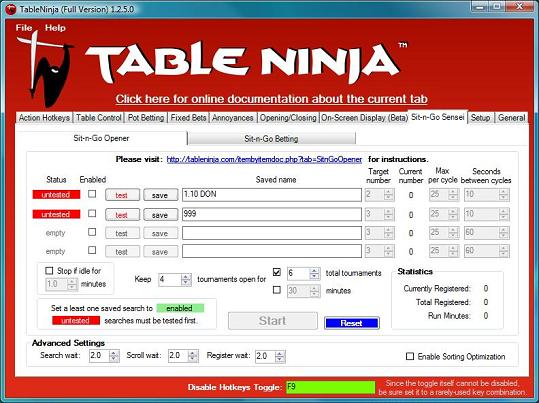The height and width of the screenshot is (403, 539).
Task: Click the green Disable Hotkeys Toggle F9 field
Action: tap(330, 387)
